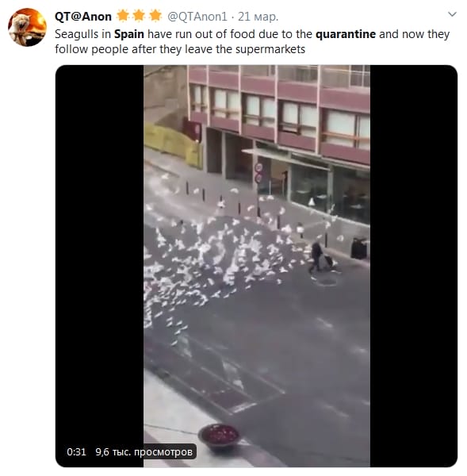Image resolution: width=467 pixels, height=476 pixels.
Task: Click the 9,6 тыс. просмотров view counter
Action: (144, 451)
